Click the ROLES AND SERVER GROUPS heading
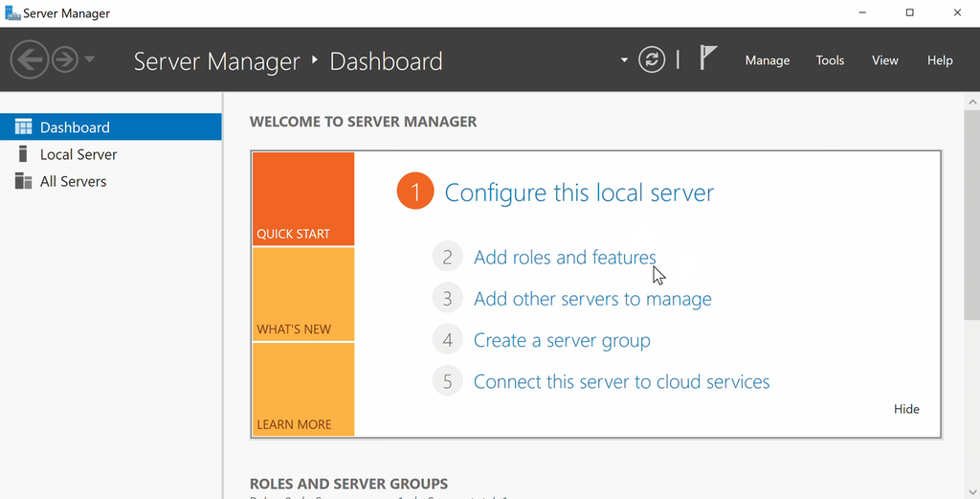980x499 pixels. point(348,484)
